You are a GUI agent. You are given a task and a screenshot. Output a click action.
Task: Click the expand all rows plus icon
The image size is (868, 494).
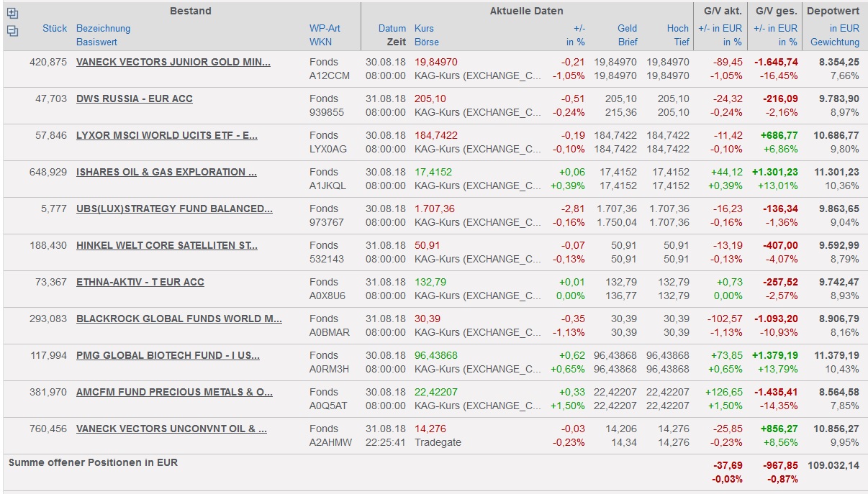(12, 13)
